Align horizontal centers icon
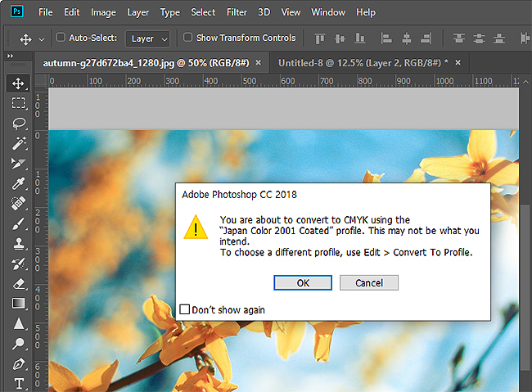532x392 pixels. pos(406,38)
